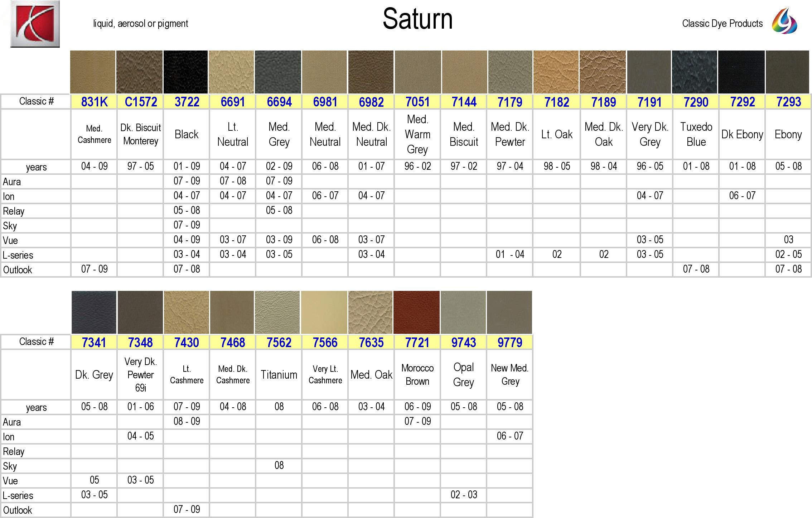This screenshot has height=518, width=812.
Task: Select the Dk. Grey 7341 swatch
Action: coord(94,312)
